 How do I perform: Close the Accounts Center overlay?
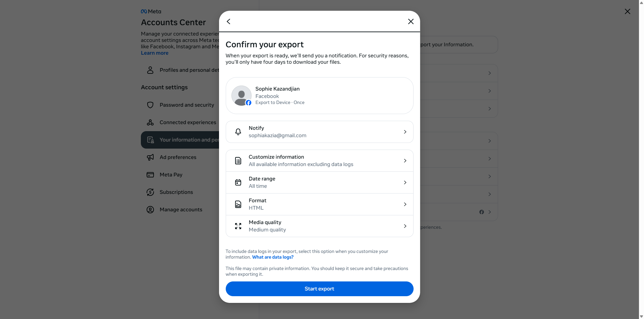click(x=627, y=11)
